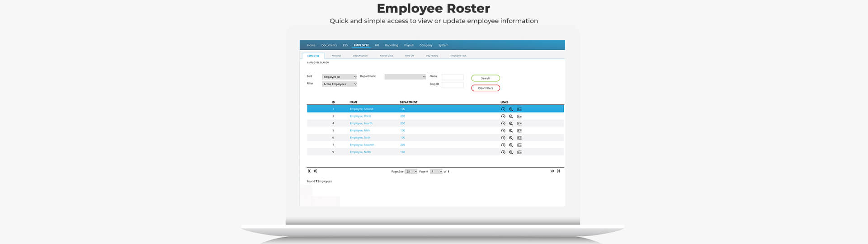Click the Clear Filters button

tap(486, 88)
